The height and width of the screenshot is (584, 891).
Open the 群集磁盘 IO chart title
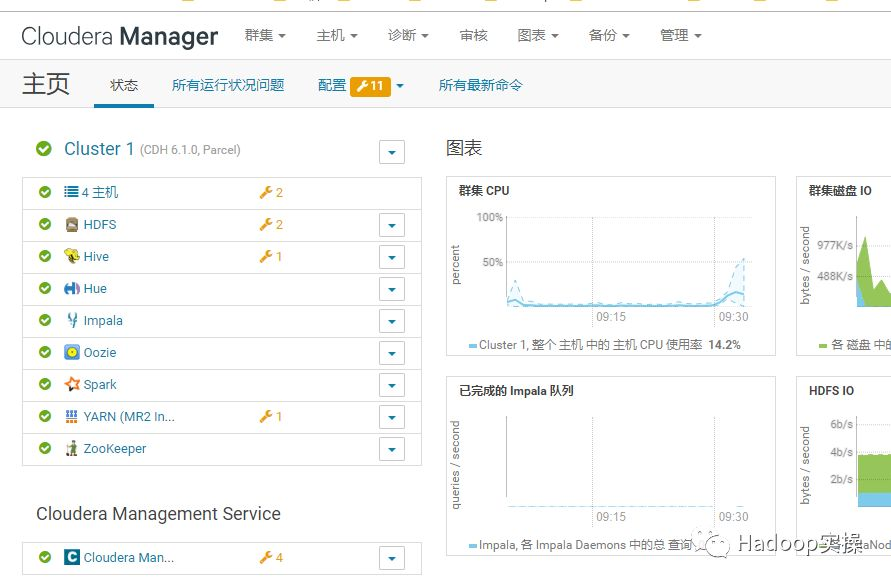click(840, 191)
